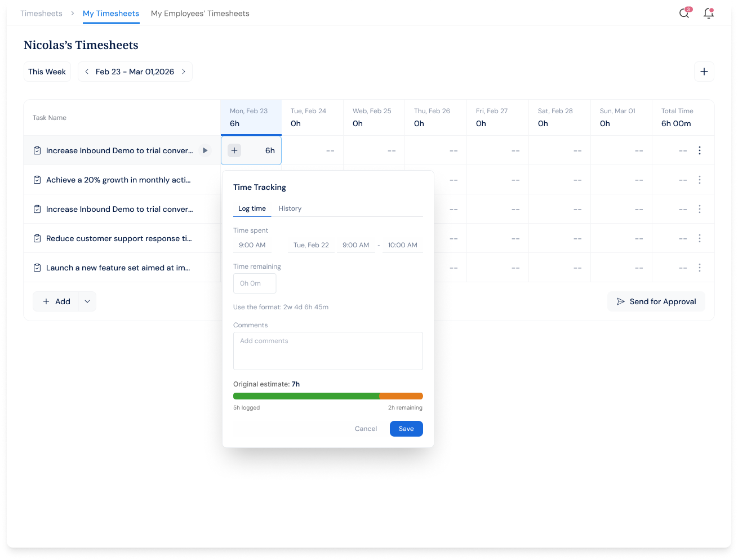The height and width of the screenshot is (560, 738).
Task: Open the Tue, Feb 22 date picker
Action: [x=311, y=245]
